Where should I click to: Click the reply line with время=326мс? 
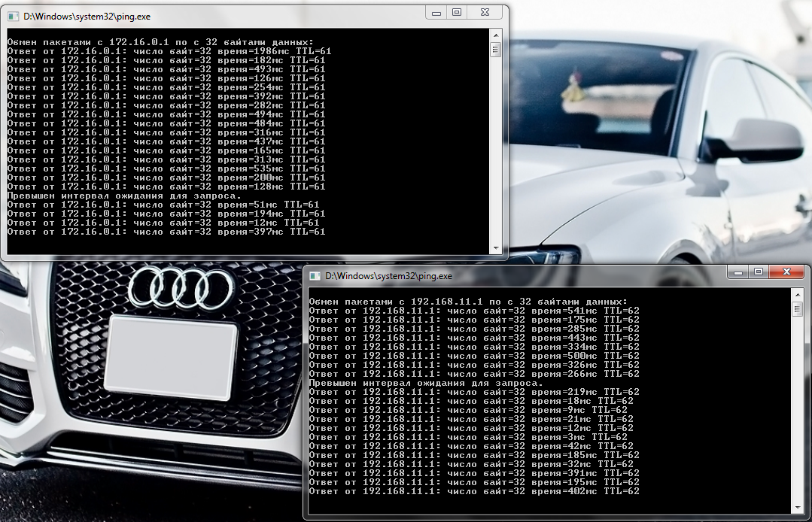(474, 365)
